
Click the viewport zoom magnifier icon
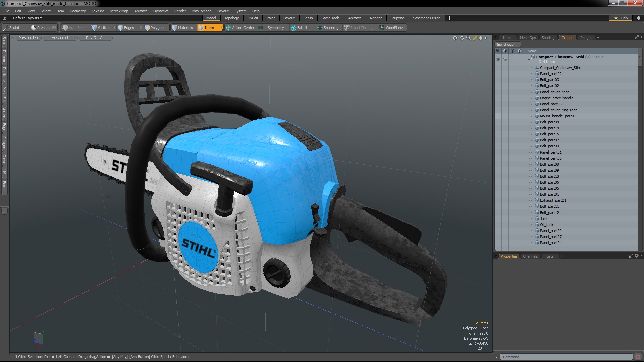468,38
